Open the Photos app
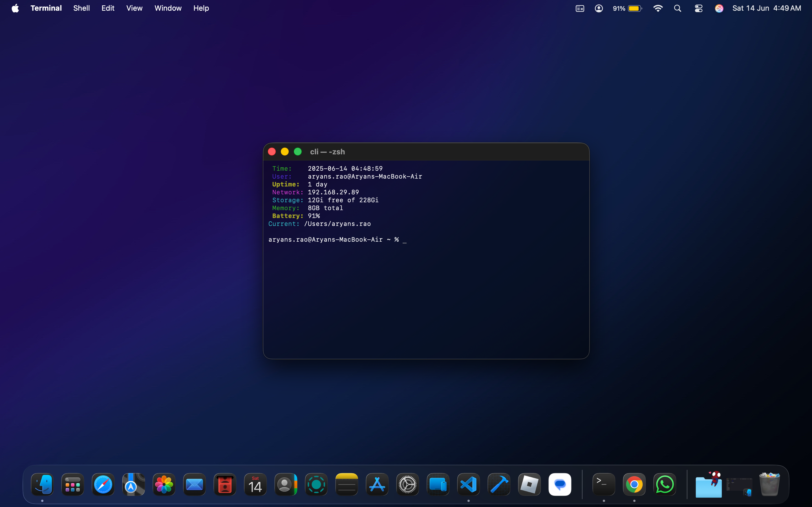This screenshot has height=507, width=812. [164, 484]
